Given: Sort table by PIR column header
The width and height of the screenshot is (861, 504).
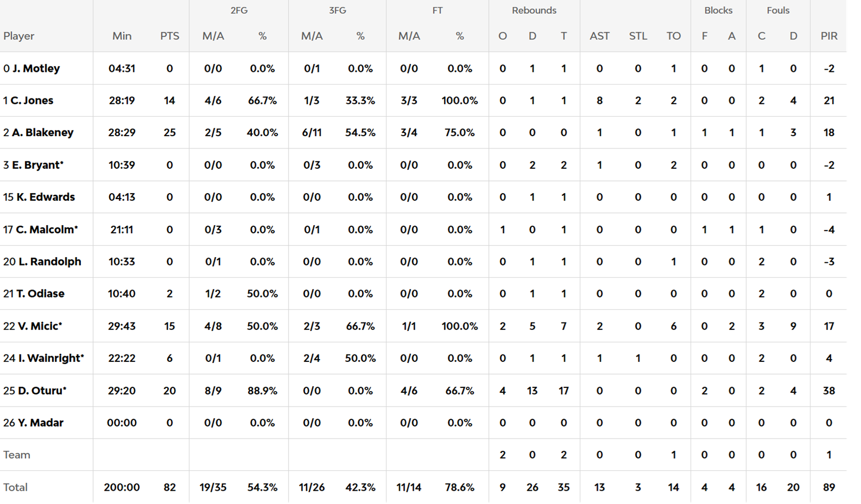Looking at the screenshot, I should (829, 36).
